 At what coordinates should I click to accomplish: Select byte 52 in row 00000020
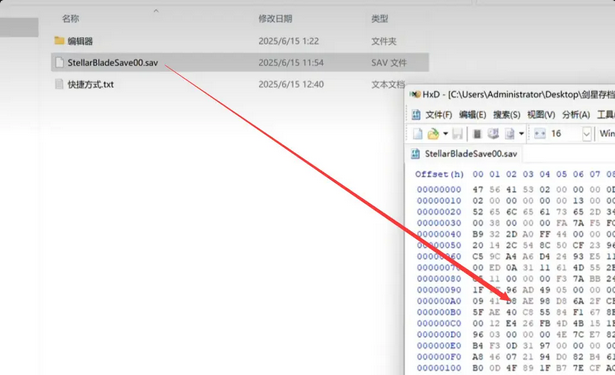point(478,212)
